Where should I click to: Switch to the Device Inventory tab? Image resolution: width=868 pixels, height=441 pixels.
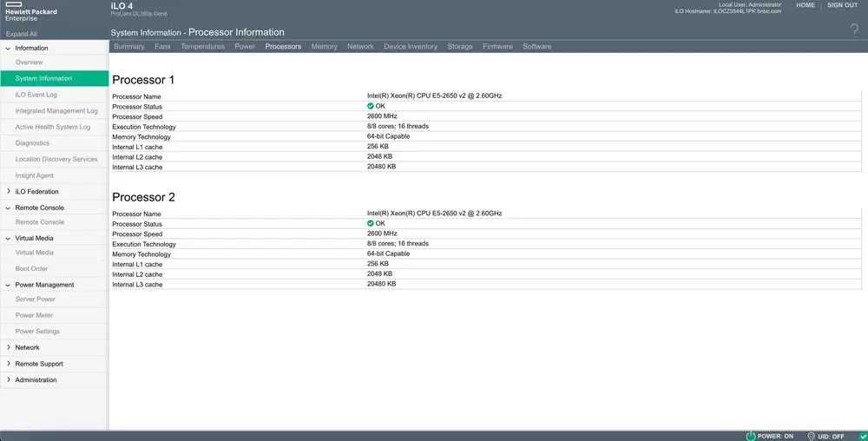[x=411, y=47]
